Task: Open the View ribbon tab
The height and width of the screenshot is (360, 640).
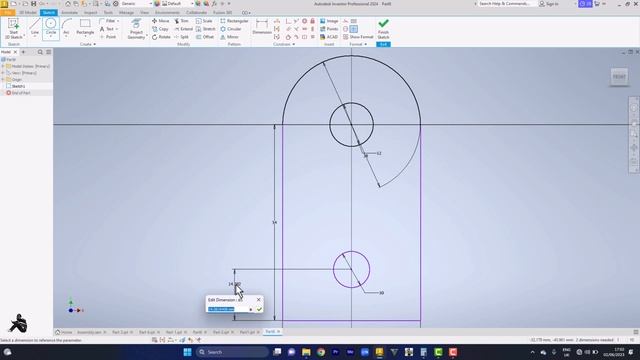Action: coord(144,13)
